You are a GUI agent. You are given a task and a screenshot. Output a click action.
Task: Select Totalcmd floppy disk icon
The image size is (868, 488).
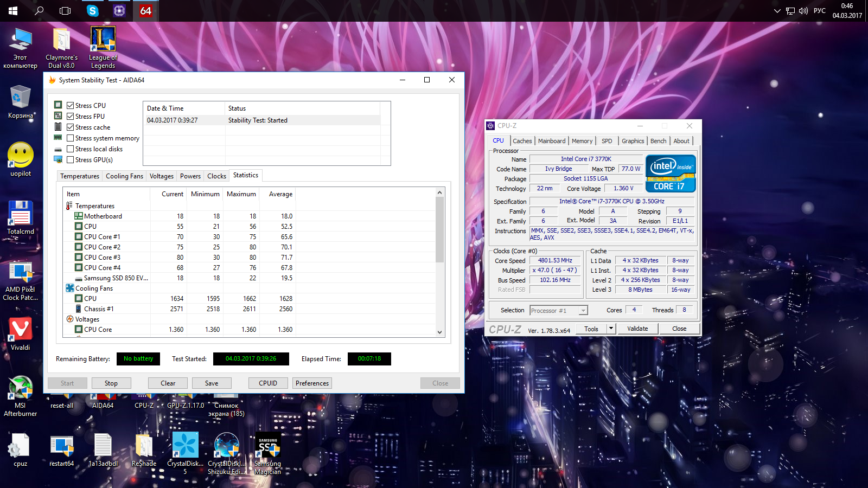(21, 217)
